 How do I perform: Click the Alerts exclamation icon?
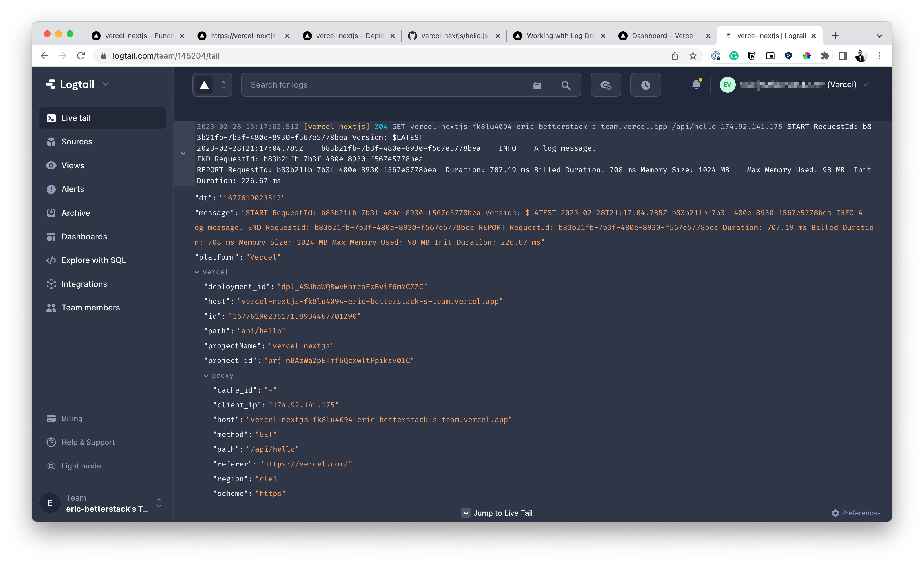(51, 189)
